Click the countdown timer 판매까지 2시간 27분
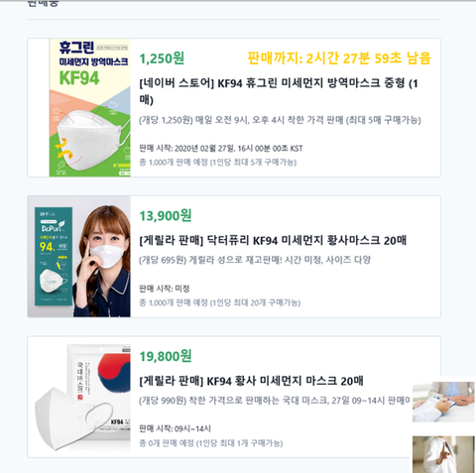This screenshot has height=473, width=476. pyautogui.click(x=339, y=59)
